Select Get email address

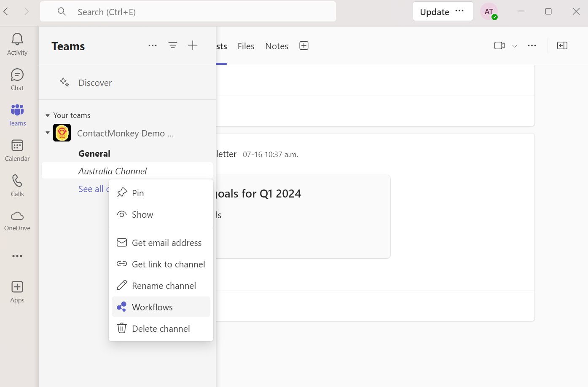tap(161, 243)
